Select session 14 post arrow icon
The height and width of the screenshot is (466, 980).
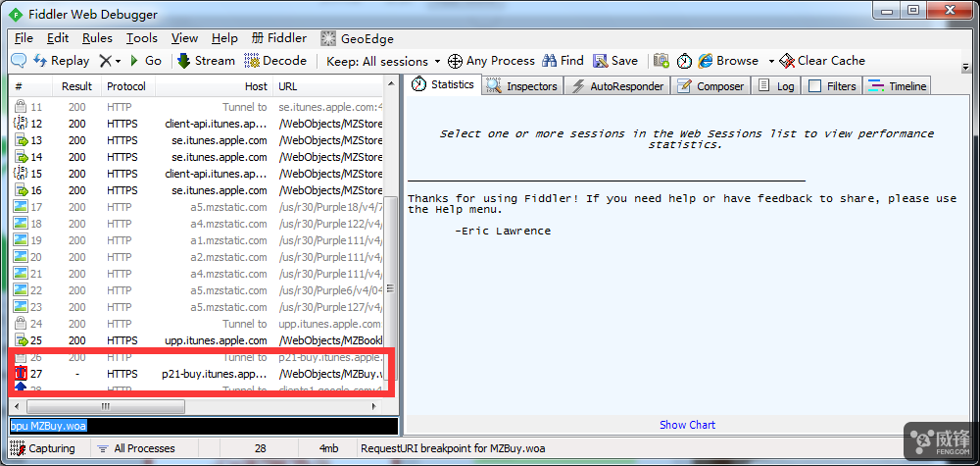[x=21, y=157]
